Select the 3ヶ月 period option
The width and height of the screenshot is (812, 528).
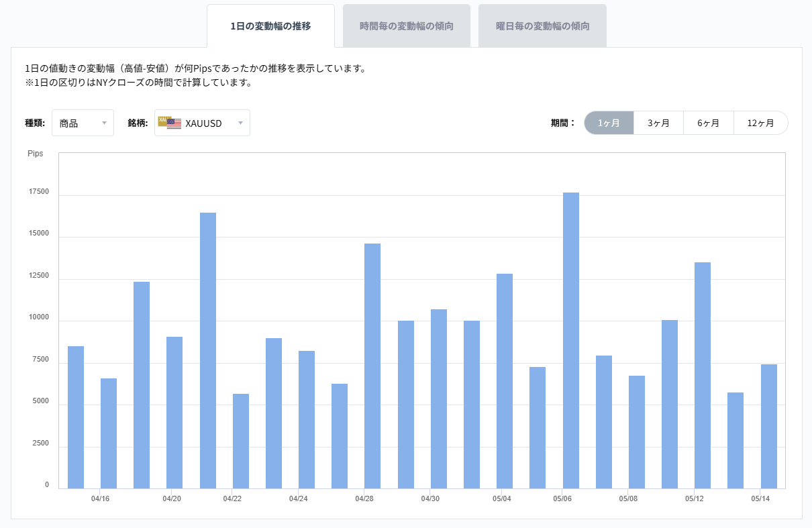click(x=658, y=123)
